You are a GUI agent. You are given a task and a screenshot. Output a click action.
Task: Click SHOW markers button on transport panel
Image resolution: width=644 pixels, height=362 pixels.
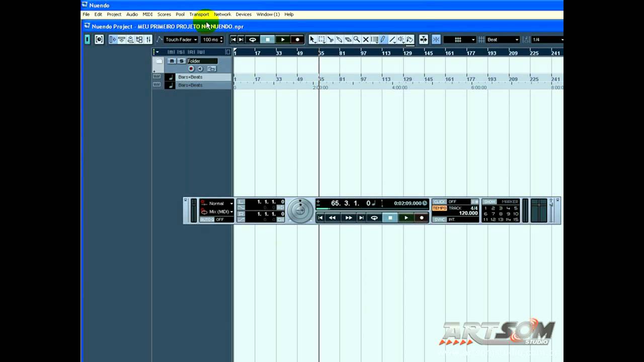pos(490,202)
